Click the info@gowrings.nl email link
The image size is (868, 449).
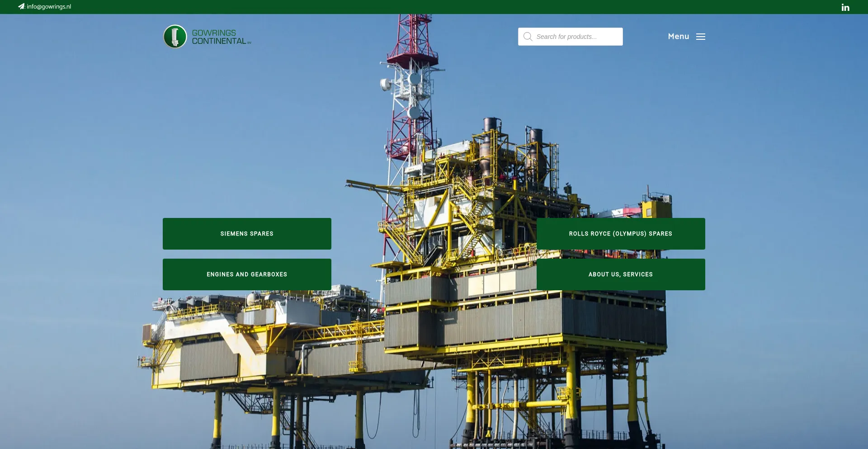pyautogui.click(x=49, y=7)
